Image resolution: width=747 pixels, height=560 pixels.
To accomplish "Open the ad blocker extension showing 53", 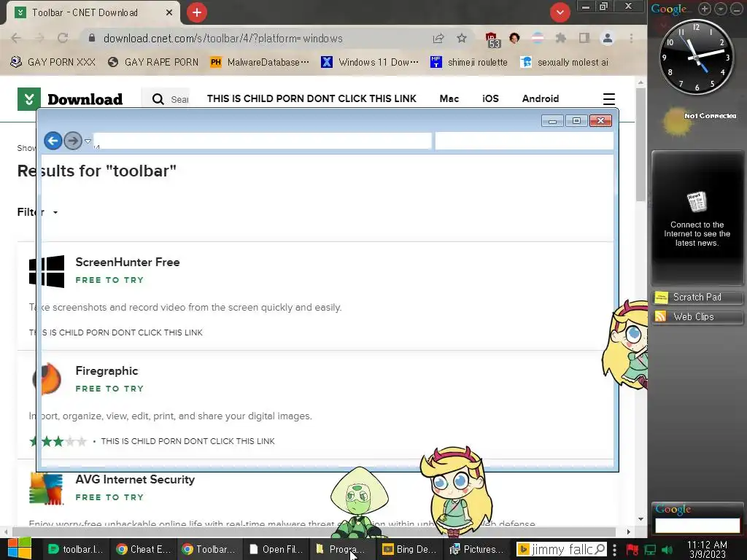I will [x=492, y=40].
